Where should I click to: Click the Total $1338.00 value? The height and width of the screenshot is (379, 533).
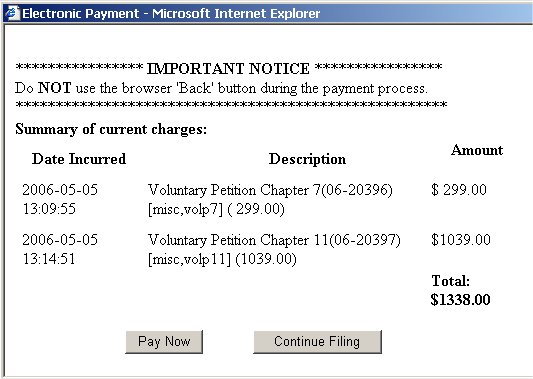(x=460, y=299)
